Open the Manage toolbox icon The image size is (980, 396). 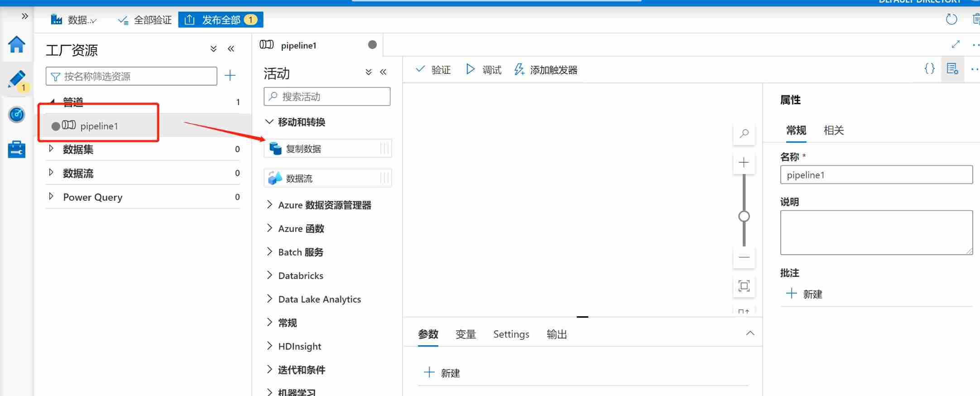[17, 149]
